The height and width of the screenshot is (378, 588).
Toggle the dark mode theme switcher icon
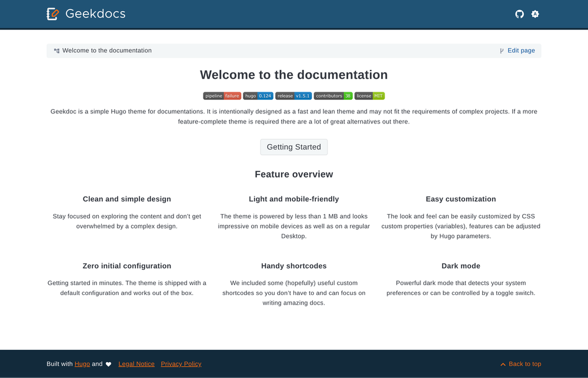coord(535,14)
